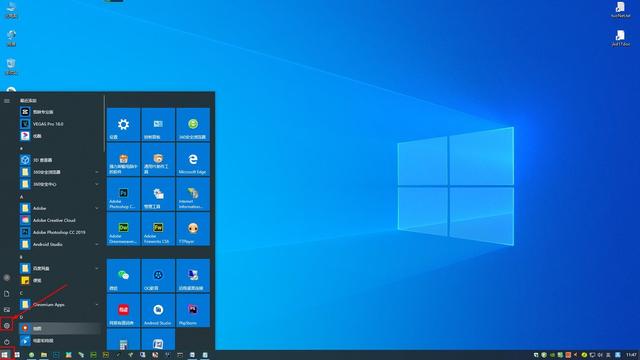Launch the Adobe Photoshop pinned tile

[x=123, y=194]
